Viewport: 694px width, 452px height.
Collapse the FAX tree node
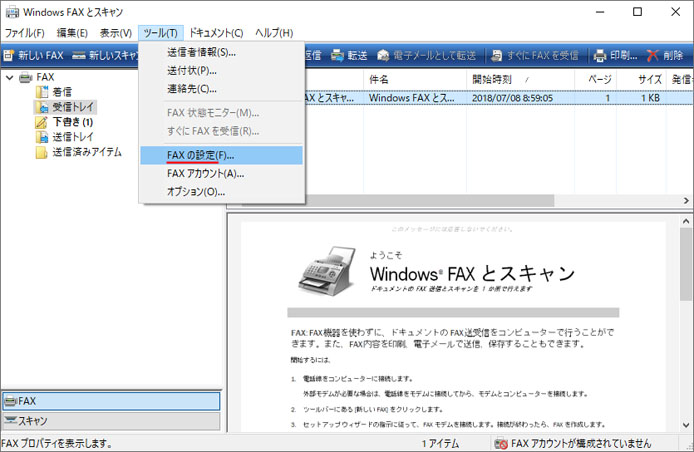click(x=10, y=77)
